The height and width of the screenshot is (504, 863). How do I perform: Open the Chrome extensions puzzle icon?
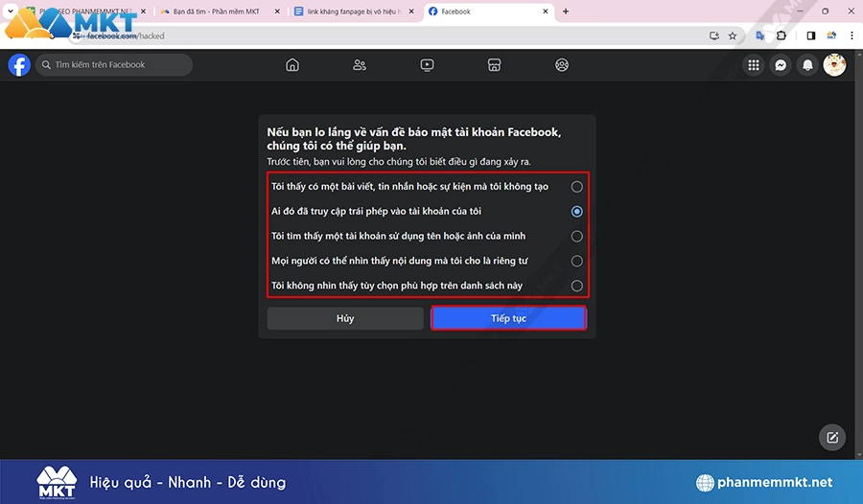pyautogui.click(x=781, y=35)
